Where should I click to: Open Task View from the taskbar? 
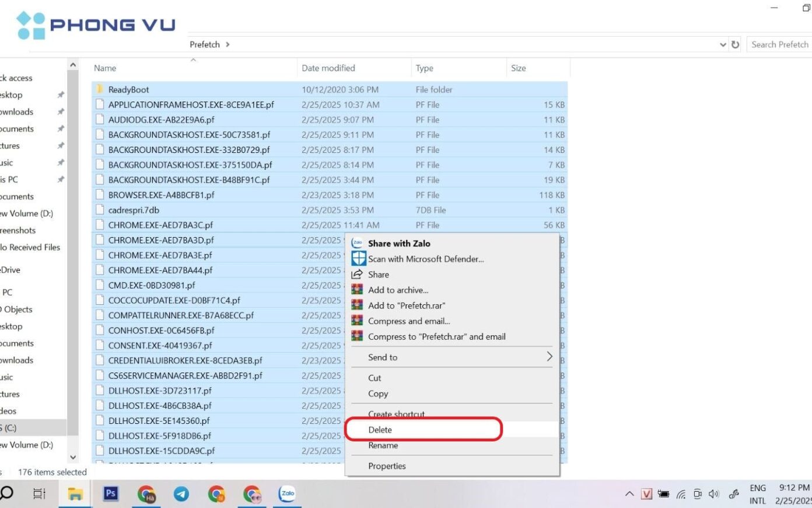pos(38,493)
